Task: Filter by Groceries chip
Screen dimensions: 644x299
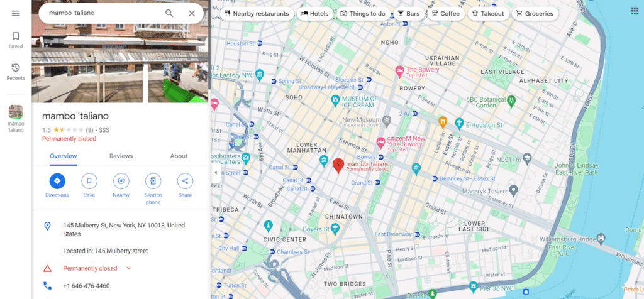Action: point(535,14)
